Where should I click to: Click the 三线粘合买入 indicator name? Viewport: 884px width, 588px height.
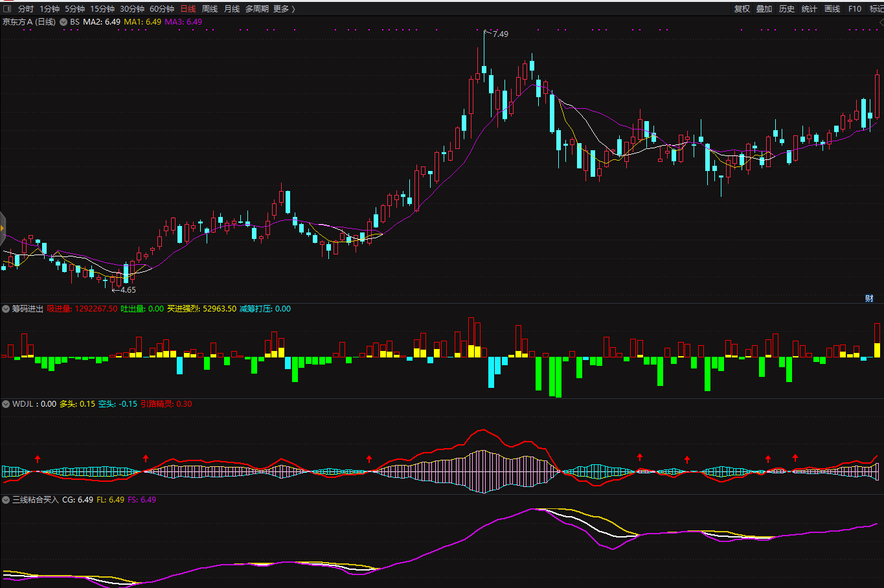point(36,500)
